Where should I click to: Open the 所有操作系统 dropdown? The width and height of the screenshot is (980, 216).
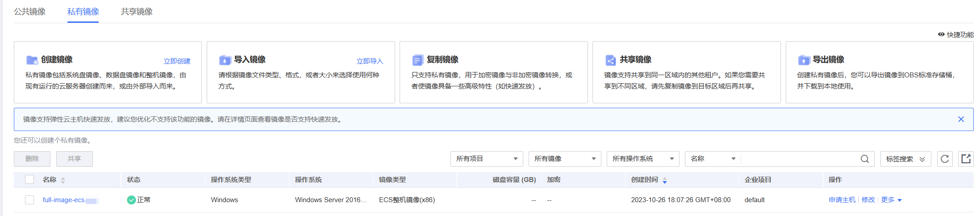click(x=643, y=159)
